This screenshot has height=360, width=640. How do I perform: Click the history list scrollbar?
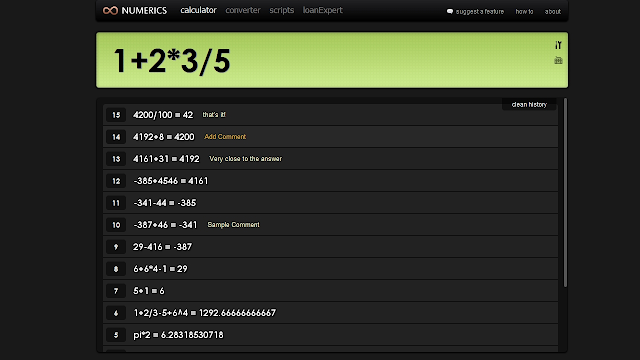click(565, 193)
